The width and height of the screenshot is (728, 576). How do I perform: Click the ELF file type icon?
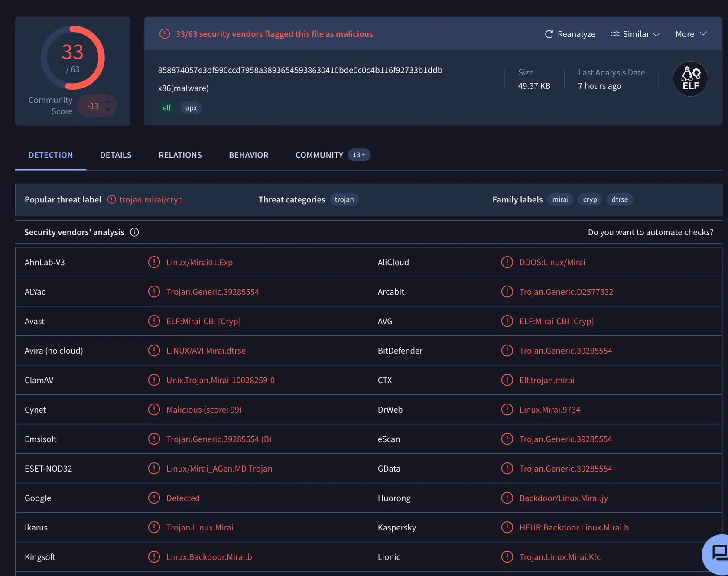click(x=690, y=79)
